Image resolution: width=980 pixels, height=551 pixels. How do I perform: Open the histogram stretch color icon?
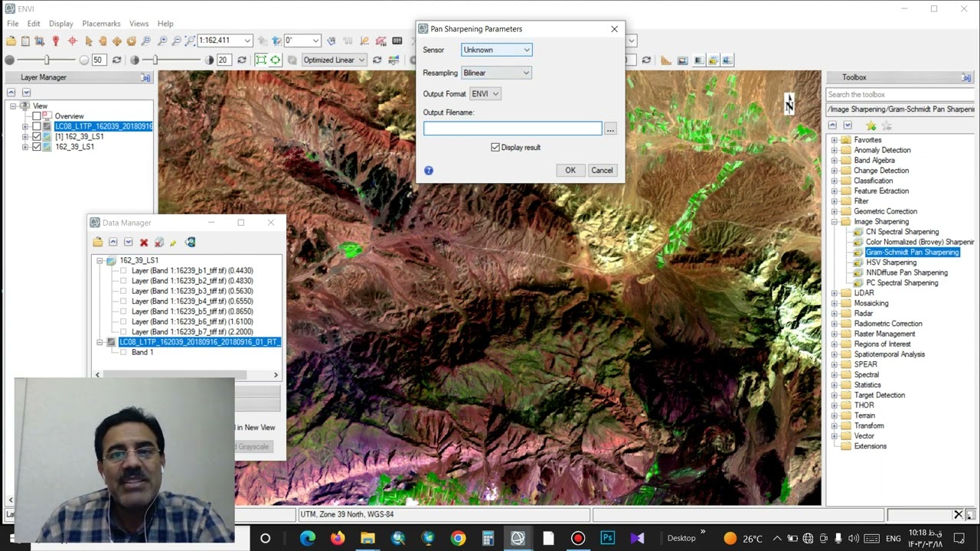[x=394, y=60]
